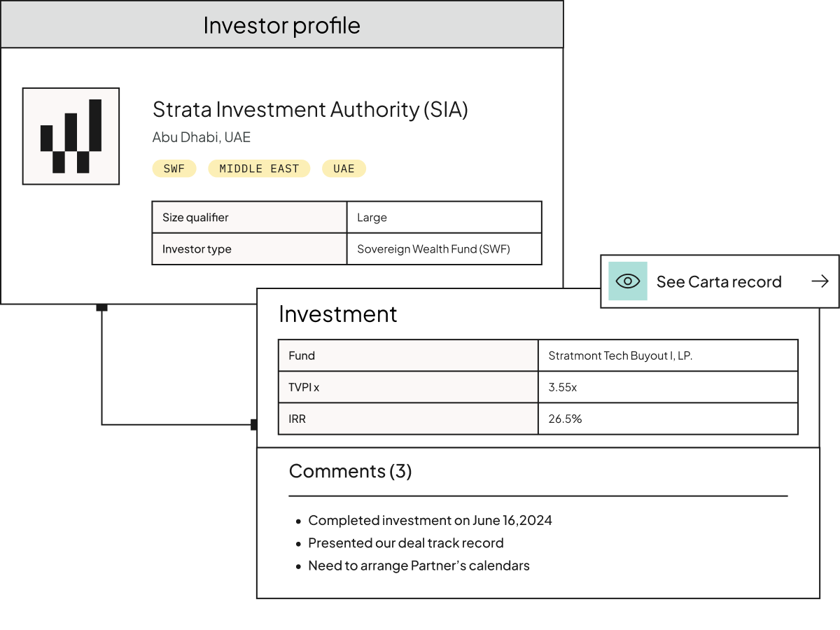Select the UAE tag
The height and width of the screenshot is (630, 840).
[344, 169]
